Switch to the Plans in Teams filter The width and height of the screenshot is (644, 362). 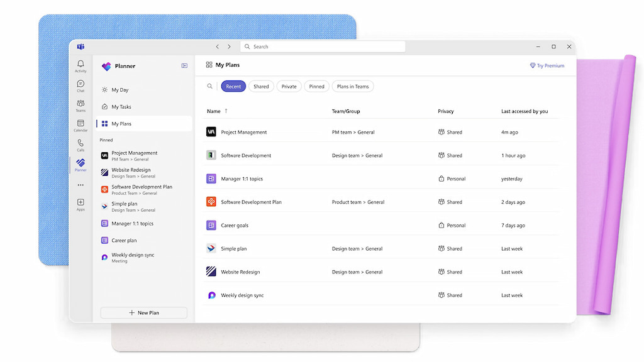tap(353, 86)
